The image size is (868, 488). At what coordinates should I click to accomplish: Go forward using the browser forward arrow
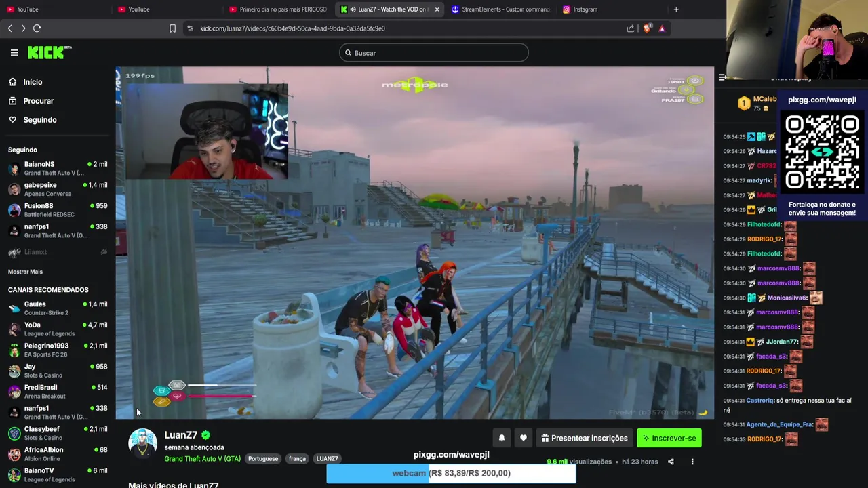coord(23,28)
